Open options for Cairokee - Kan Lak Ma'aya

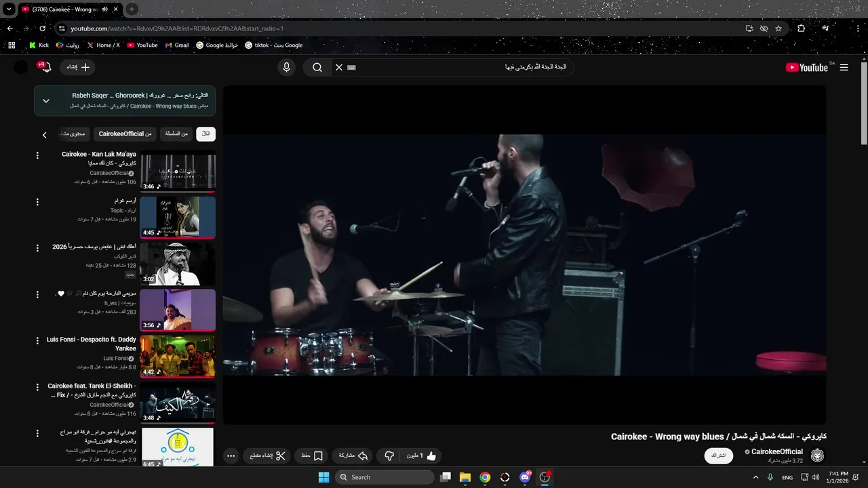[x=37, y=156]
